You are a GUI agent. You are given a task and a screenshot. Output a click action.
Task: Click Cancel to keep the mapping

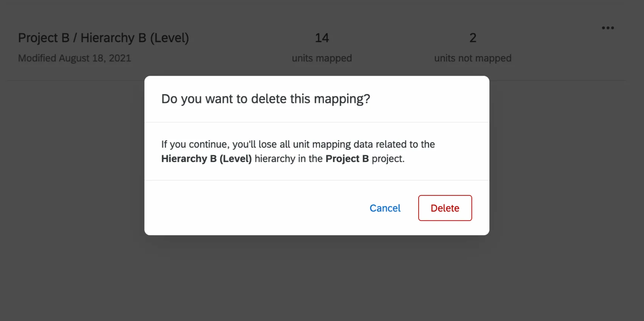pos(385,208)
